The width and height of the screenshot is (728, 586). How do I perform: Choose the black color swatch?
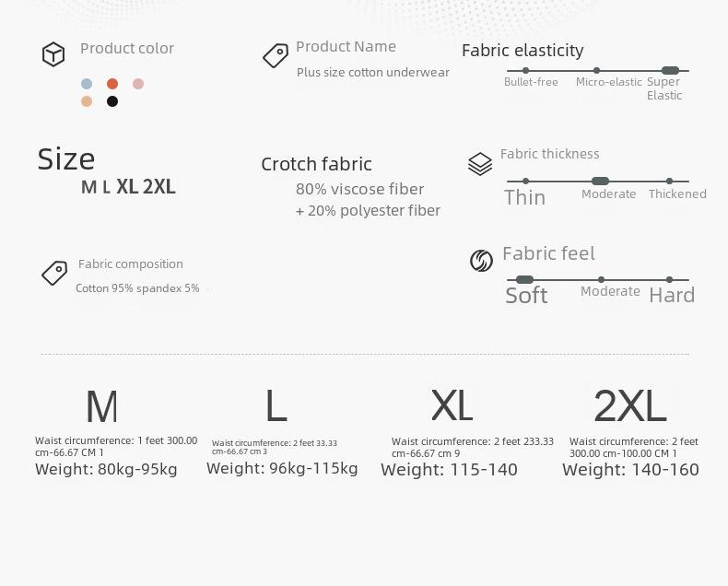point(112,101)
